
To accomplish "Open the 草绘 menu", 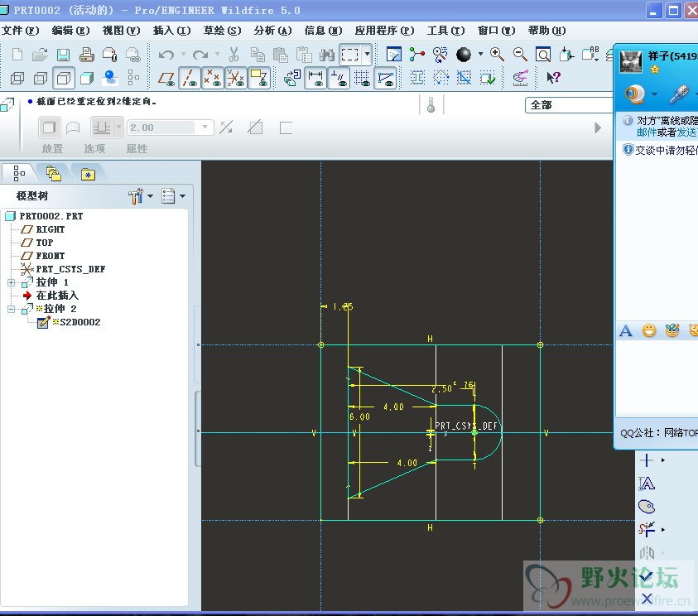I will (222, 31).
